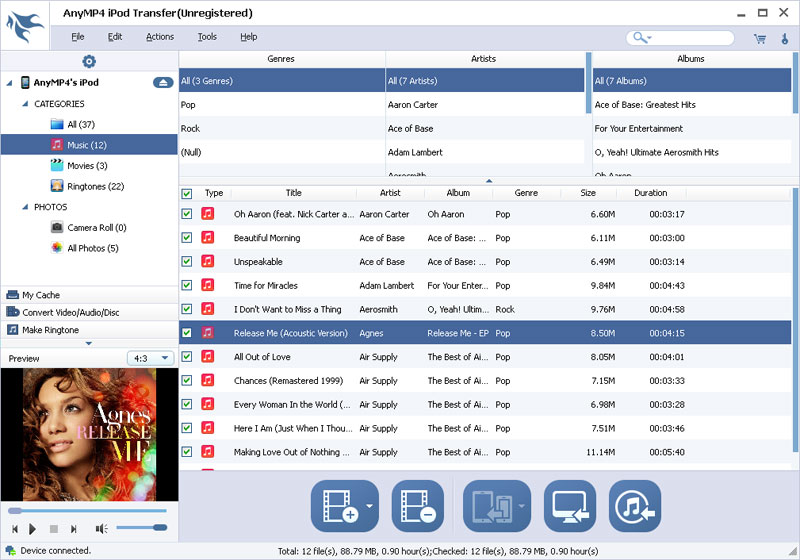Image resolution: width=800 pixels, height=560 pixels.
Task: Open My Cache panel
Action: pos(89,295)
